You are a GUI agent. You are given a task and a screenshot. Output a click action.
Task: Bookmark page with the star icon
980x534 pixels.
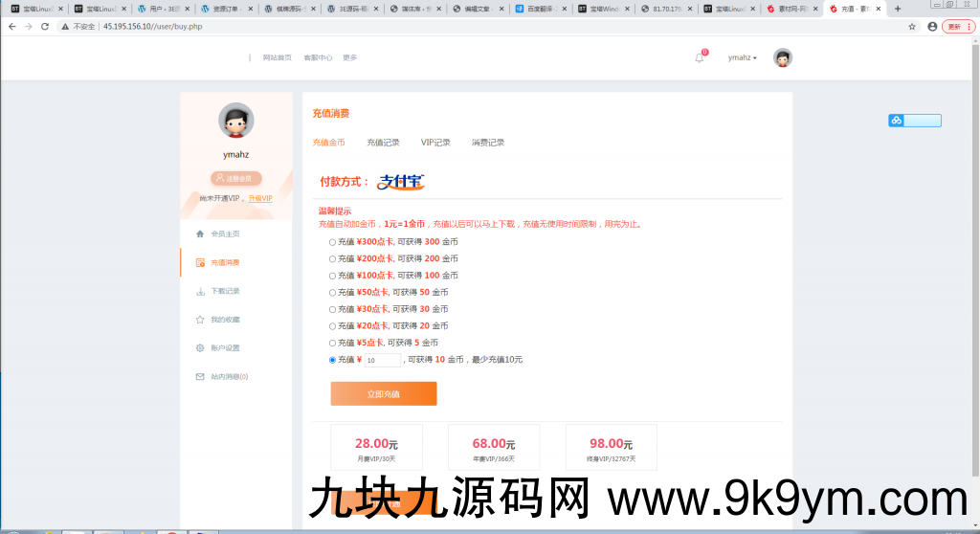(x=912, y=26)
